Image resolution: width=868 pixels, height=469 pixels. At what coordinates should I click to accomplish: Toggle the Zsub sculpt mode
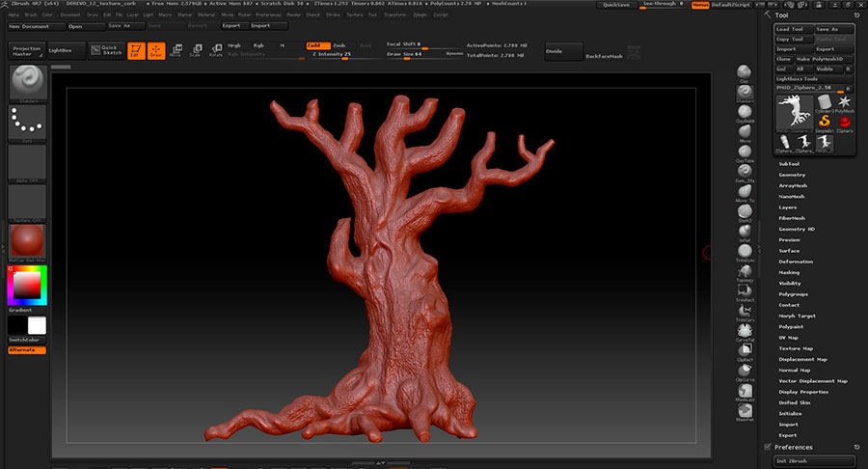339,45
